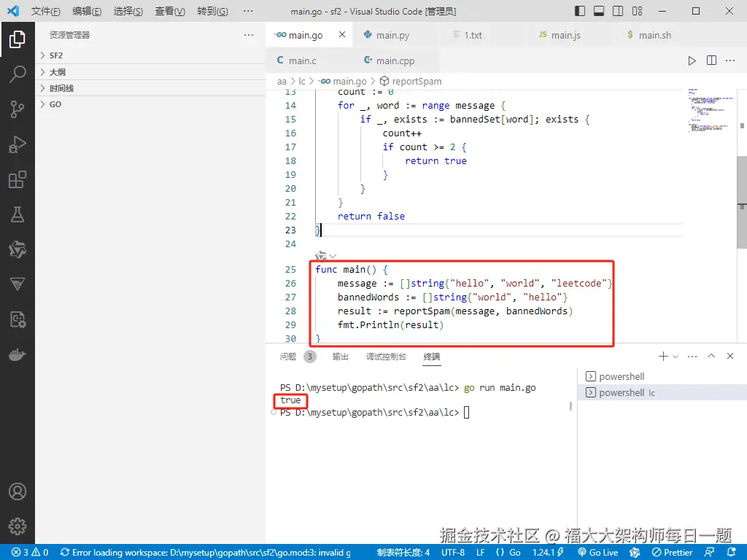747x560 pixels.
Task: Close the main.go editor tab
Action: (x=342, y=34)
